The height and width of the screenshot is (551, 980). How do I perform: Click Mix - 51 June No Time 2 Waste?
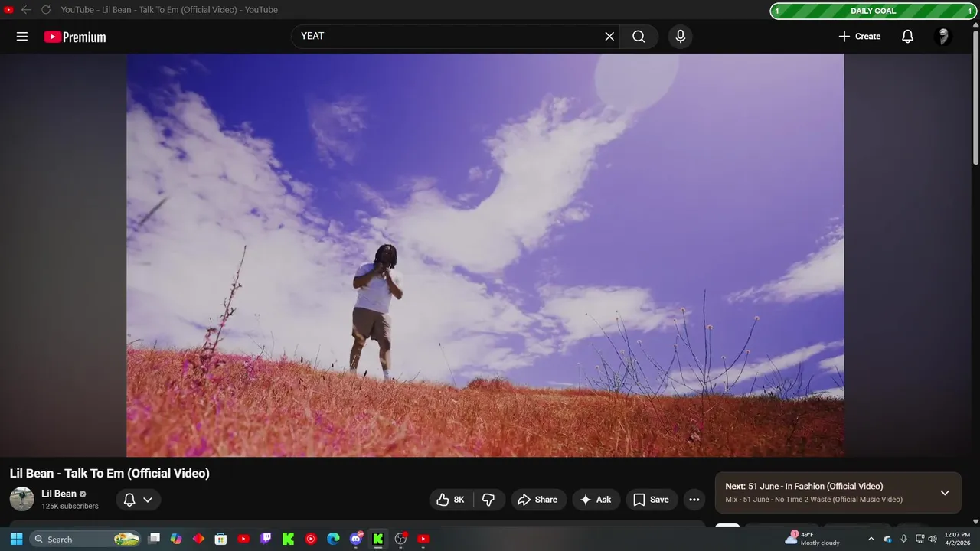[814, 500]
